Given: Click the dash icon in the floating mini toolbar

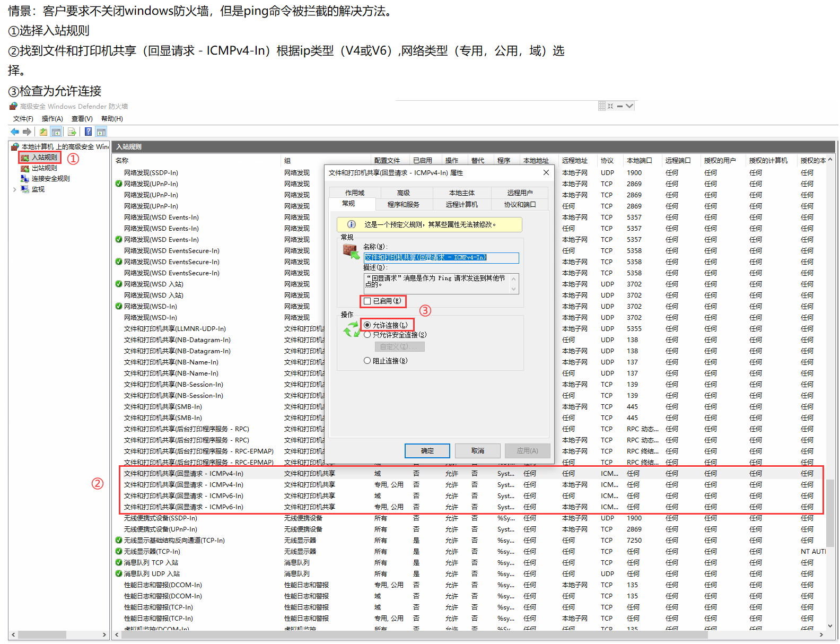Looking at the screenshot, I should pyautogui.click(x=619, y=106).
